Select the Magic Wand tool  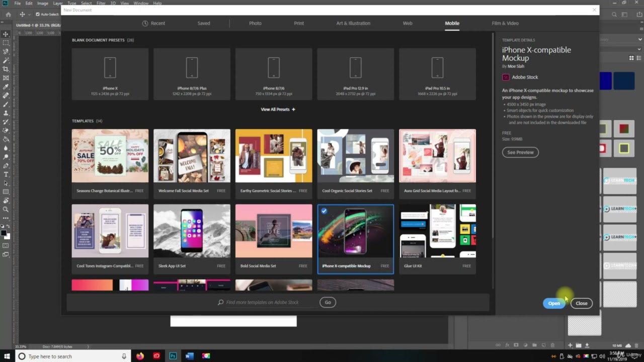pyautogui.click(x=6, y=60)
